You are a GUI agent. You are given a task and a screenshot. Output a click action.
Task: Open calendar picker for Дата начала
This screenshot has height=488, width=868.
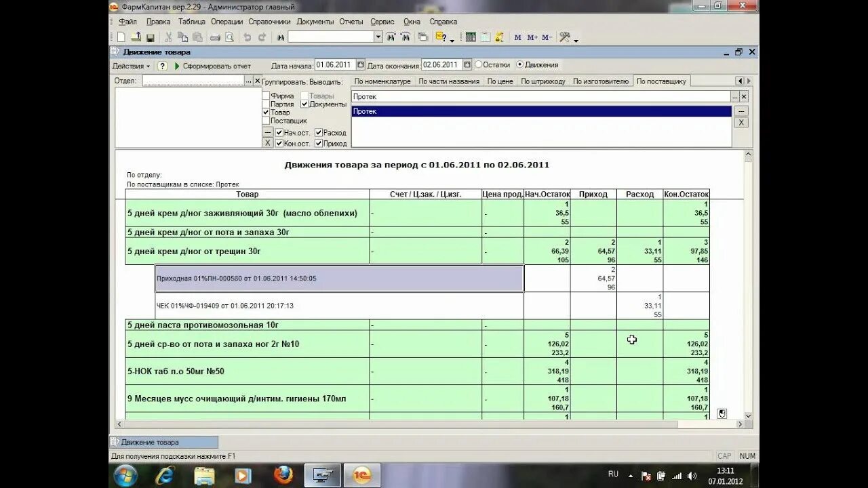(x=361, y=65)
